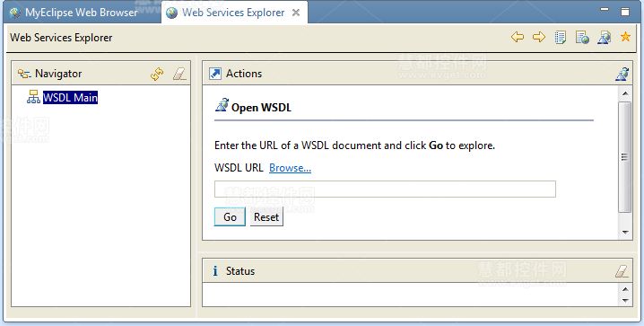Viewport: 644px width, 326px height.
Task: Click the Navigator pane title
Action: point(58,74)
